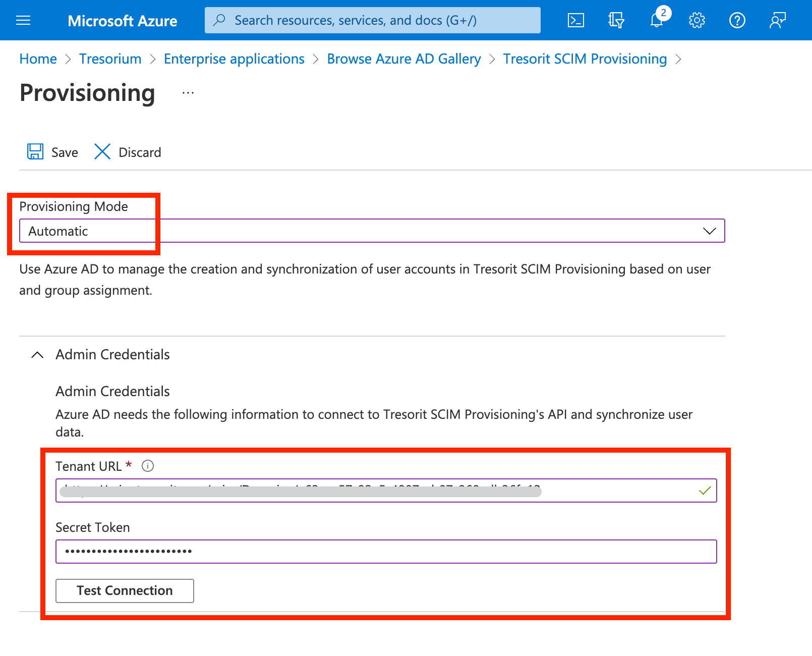Click the 'Admin Credentials' subheading text

pos(112,391)
